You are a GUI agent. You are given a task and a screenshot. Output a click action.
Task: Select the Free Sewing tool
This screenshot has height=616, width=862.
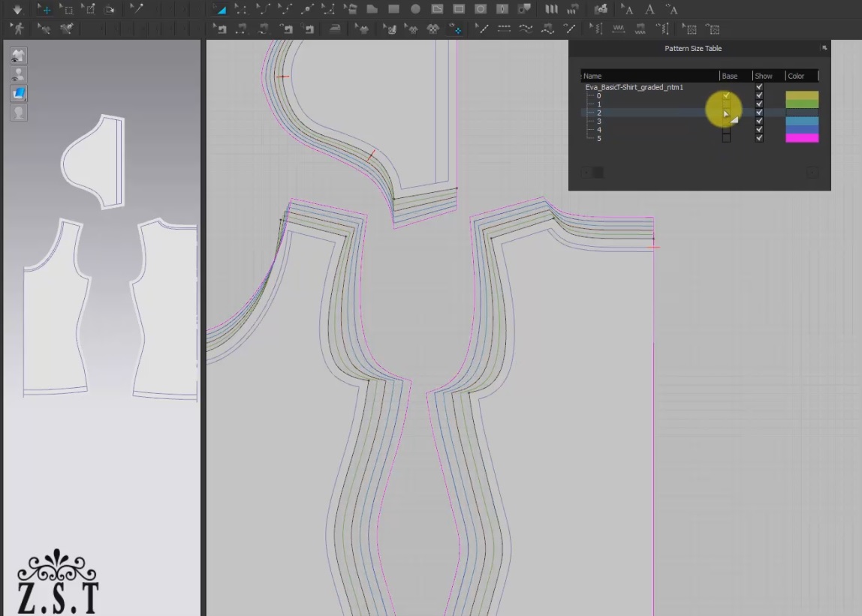pyautogui.click(x=264, y=29)
